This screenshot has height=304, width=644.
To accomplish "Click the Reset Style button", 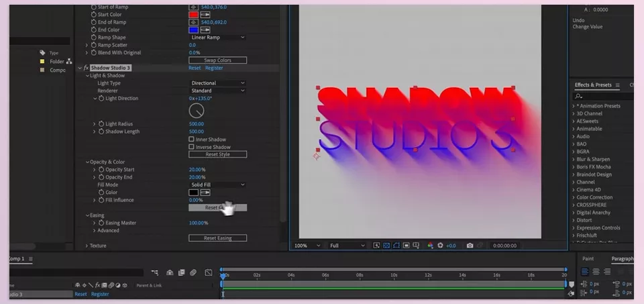I will [x=217, y=154].
